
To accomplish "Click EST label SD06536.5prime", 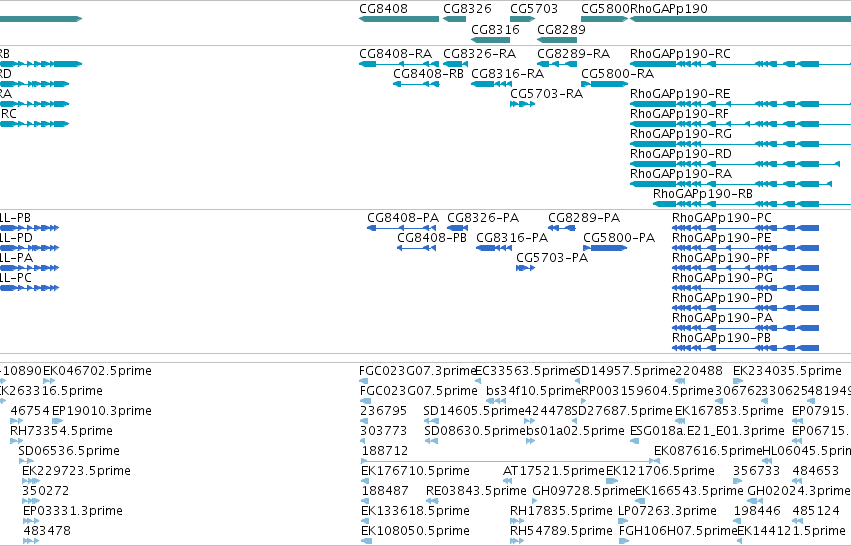I will point(69,452).
